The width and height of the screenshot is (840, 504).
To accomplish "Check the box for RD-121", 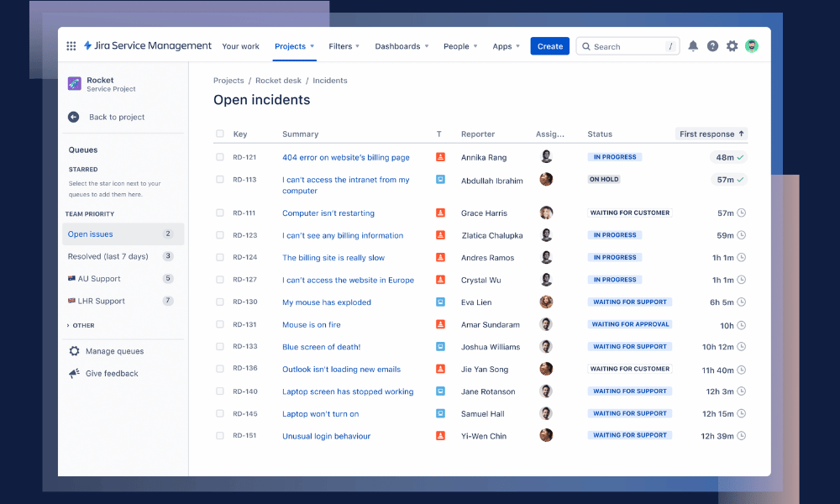I will 219,157.
